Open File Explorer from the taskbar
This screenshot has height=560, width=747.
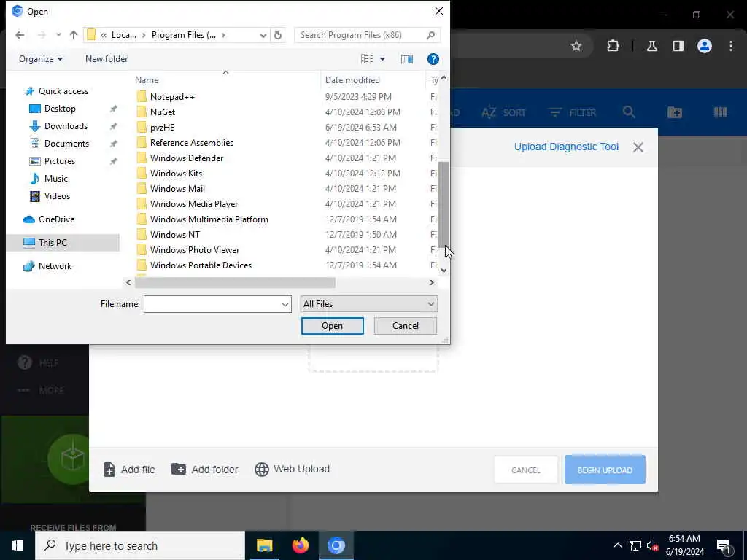(x=264, y=545)
